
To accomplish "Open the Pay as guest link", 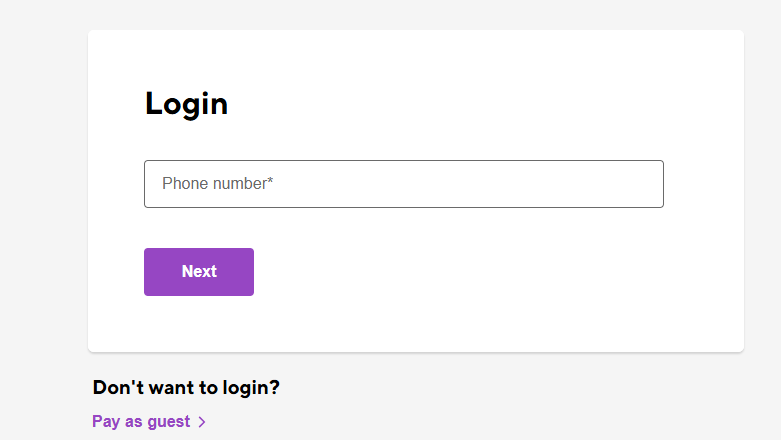I will [141, 422].
